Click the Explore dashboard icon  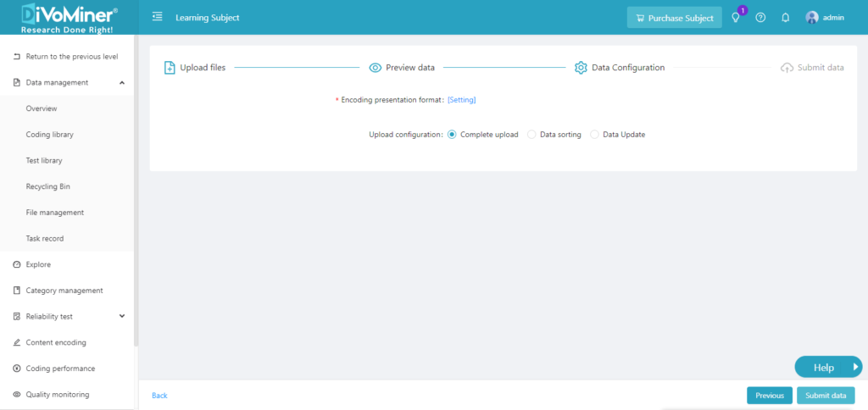tap(17, 264)
